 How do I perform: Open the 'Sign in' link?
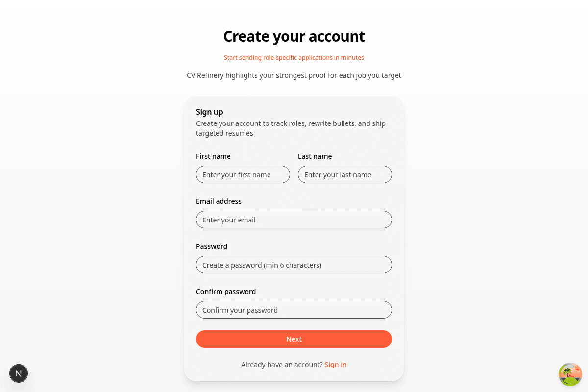pos(336,365)
